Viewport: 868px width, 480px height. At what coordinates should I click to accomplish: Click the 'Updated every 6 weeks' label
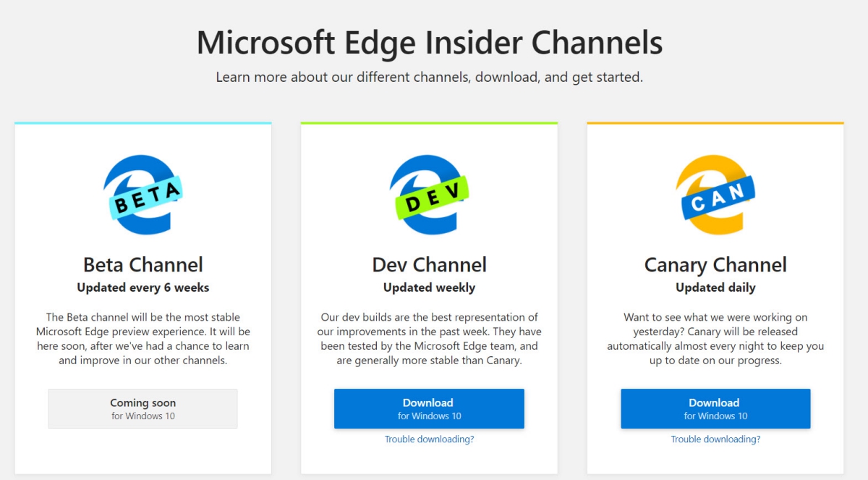142,287
